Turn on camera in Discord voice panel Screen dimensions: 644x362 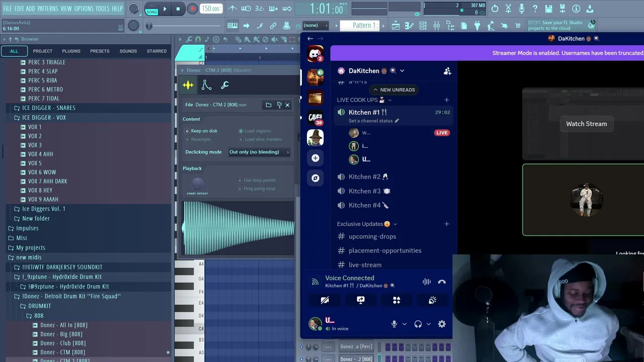[325, 300]
